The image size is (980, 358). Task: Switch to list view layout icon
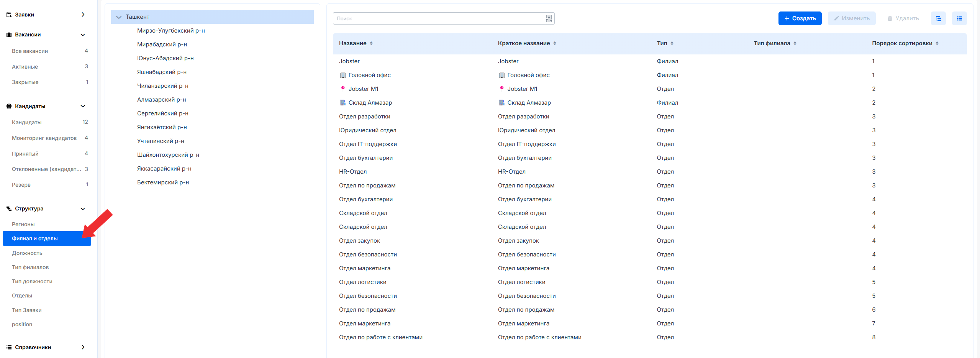pos(959,18)
